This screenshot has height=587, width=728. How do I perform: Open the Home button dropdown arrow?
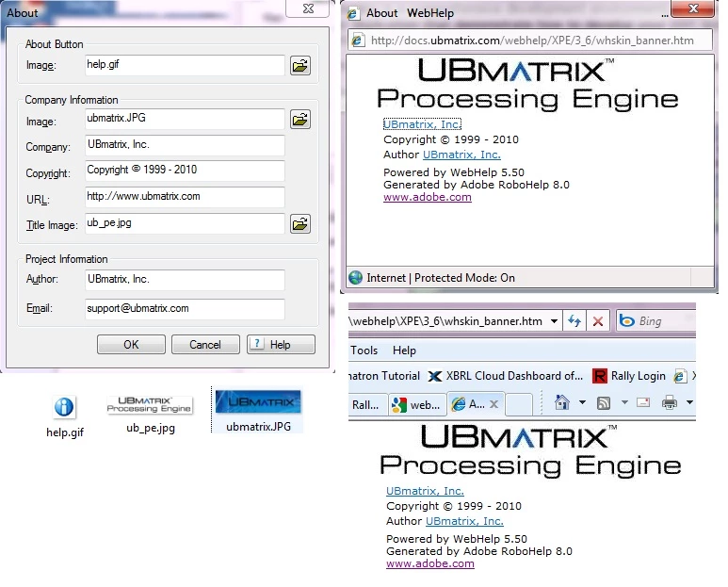(582, 402)
